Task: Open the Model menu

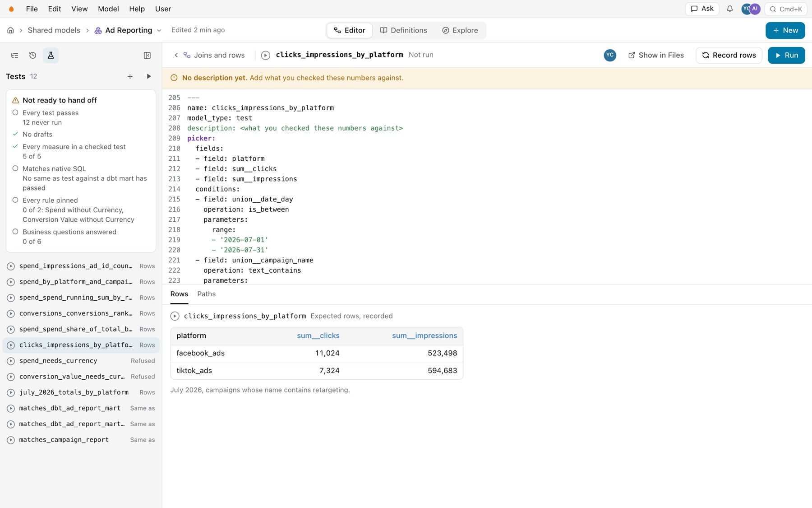Action: [x=108, y=9]
